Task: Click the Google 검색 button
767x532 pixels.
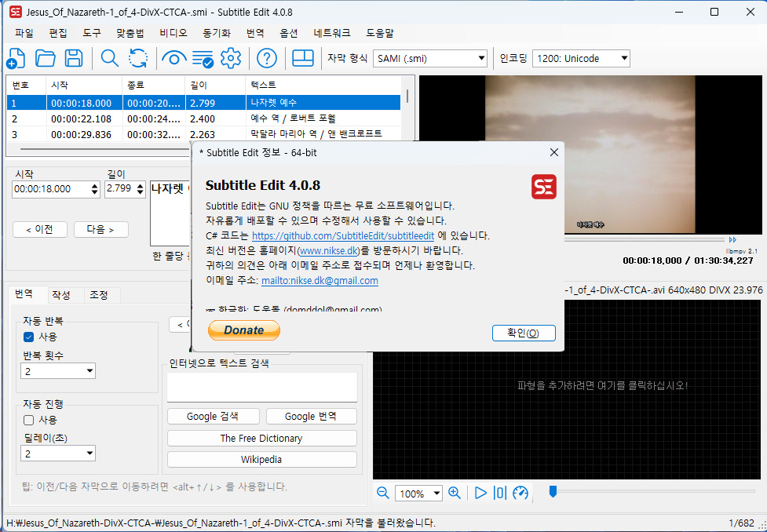Action: tap(214, 417)
